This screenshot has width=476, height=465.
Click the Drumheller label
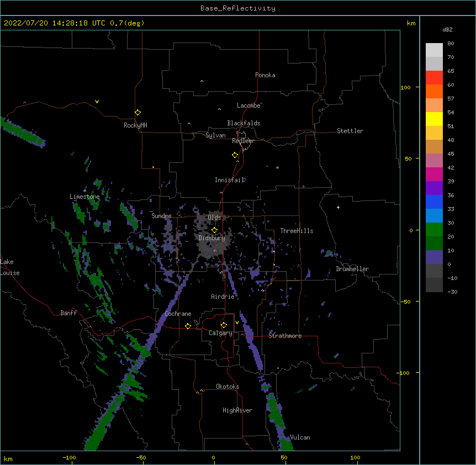(352, 269)
